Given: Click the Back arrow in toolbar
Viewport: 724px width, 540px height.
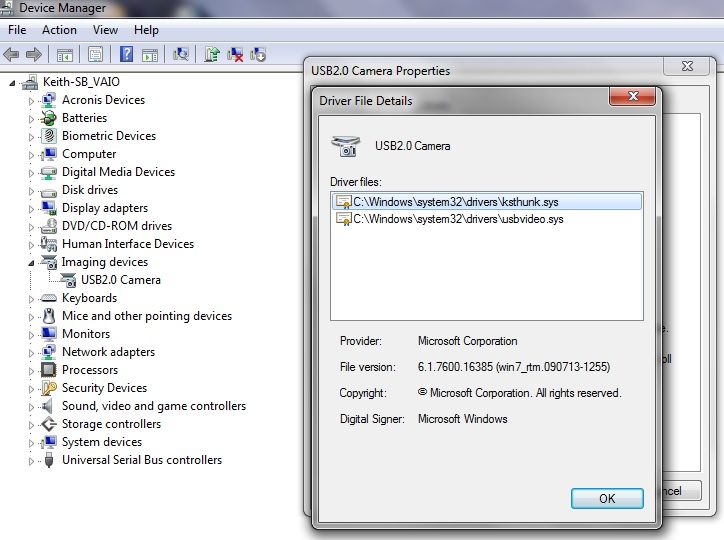Looking at the screenshot, I should click(13, 54).
